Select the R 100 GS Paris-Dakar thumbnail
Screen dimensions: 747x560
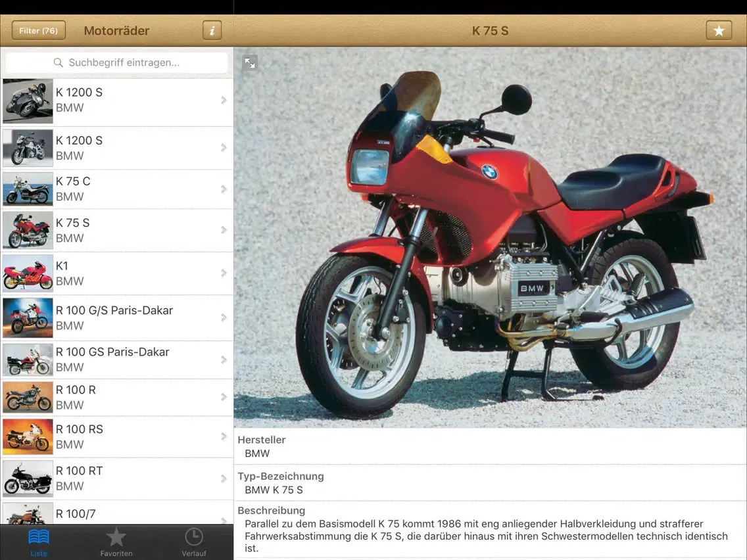28,360
